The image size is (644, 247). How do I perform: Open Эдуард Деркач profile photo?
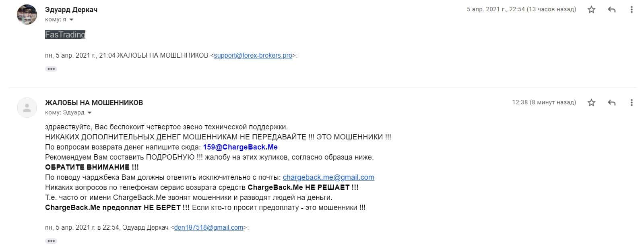click(27, 15)
